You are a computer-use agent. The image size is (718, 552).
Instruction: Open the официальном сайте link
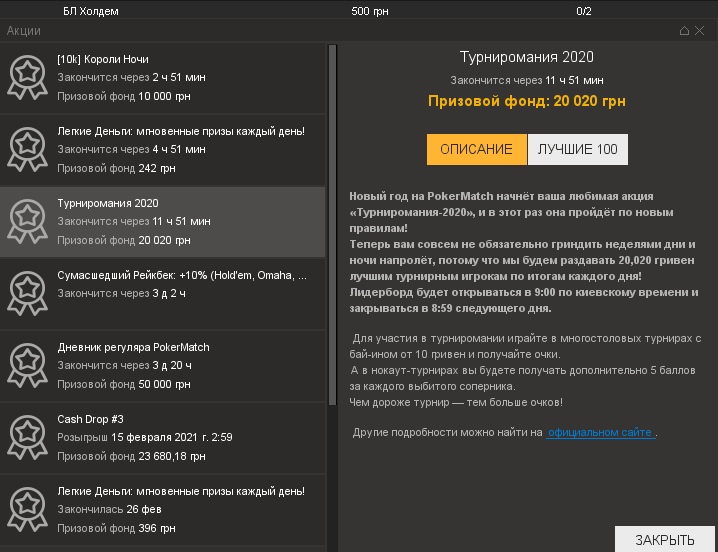600,432
